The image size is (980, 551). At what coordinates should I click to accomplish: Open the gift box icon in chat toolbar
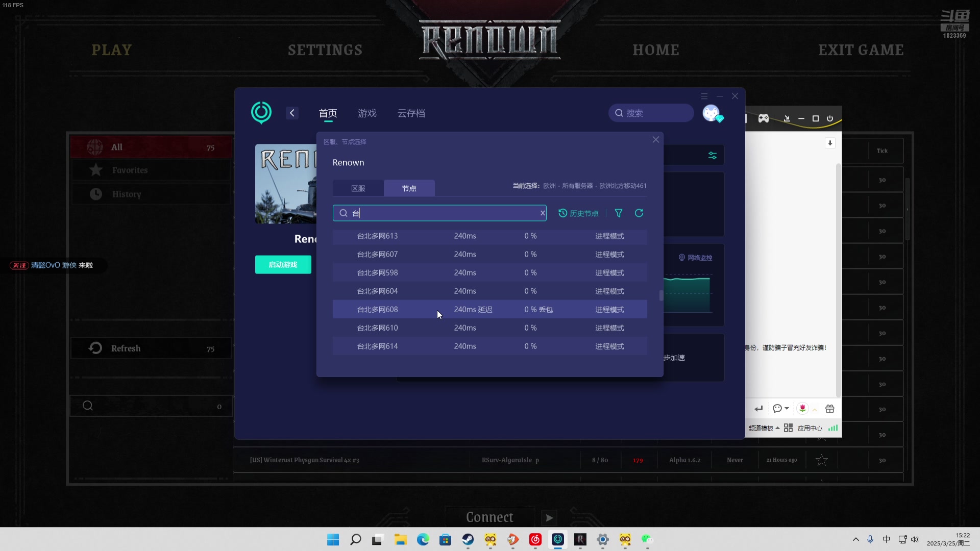(x=830, y=409)
